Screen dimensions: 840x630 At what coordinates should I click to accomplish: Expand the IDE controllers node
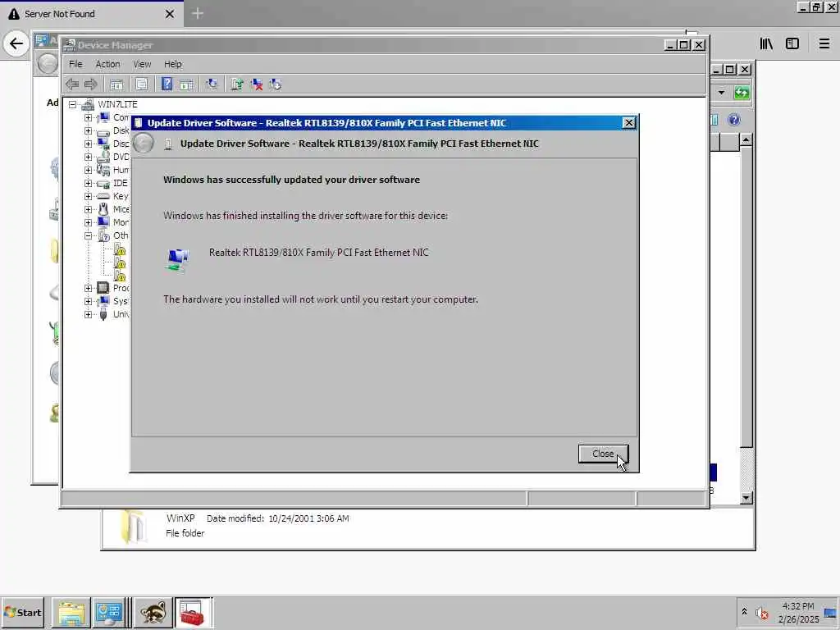pos(88,183)
